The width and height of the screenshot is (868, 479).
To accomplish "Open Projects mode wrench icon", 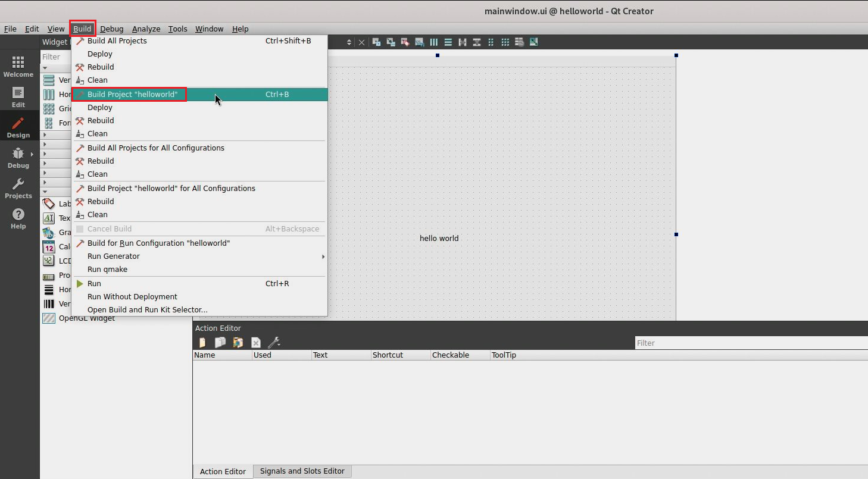I will 18,188.
